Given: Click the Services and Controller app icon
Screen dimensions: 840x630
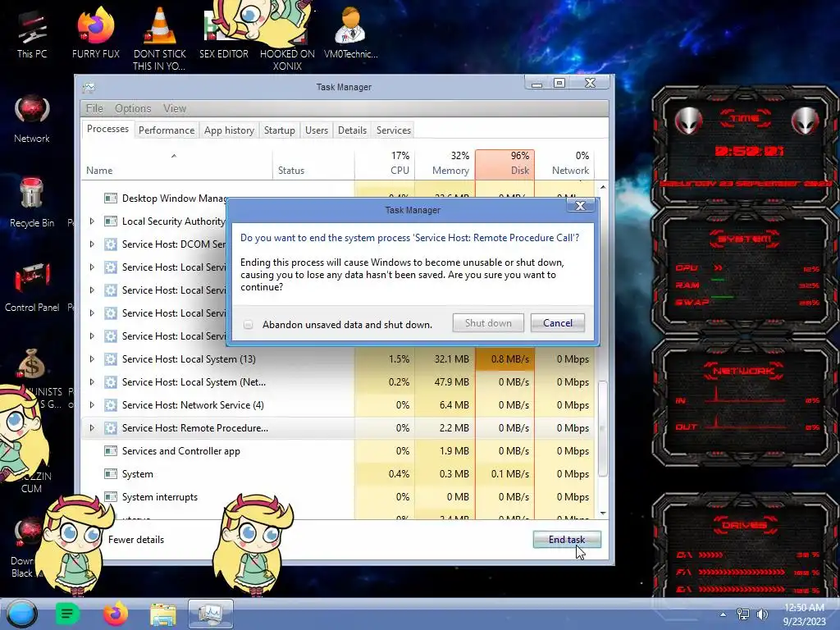Looking at the screenshot, I should click(x=111, y=451).
